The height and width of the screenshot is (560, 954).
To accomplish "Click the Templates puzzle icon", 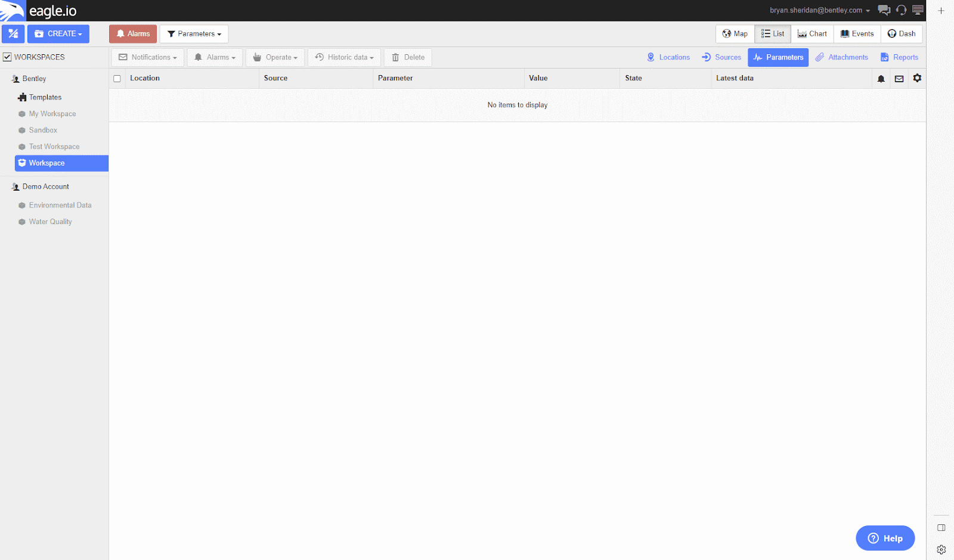I will click(x=22, y=97).
